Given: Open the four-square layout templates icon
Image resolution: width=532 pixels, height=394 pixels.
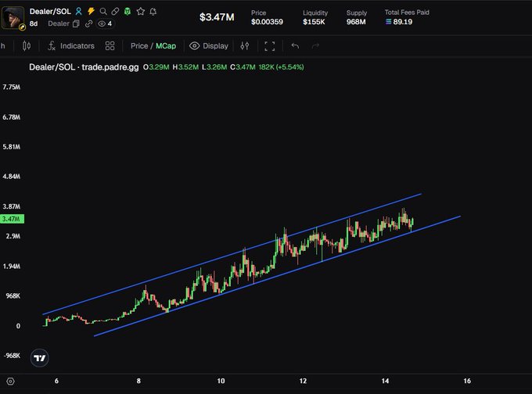Looking at the screenshot, I should (110, 46).
